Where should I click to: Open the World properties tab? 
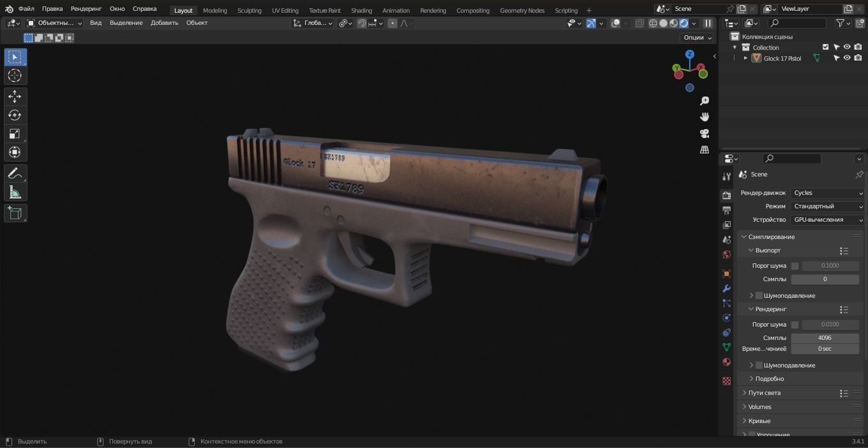[726, 254]
